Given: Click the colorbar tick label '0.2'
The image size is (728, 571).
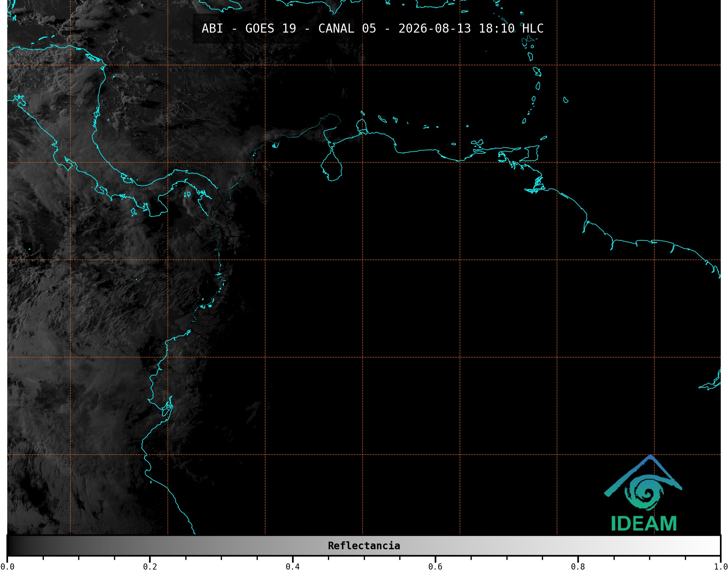Looking at the screenshot, I should click(150, 567).
